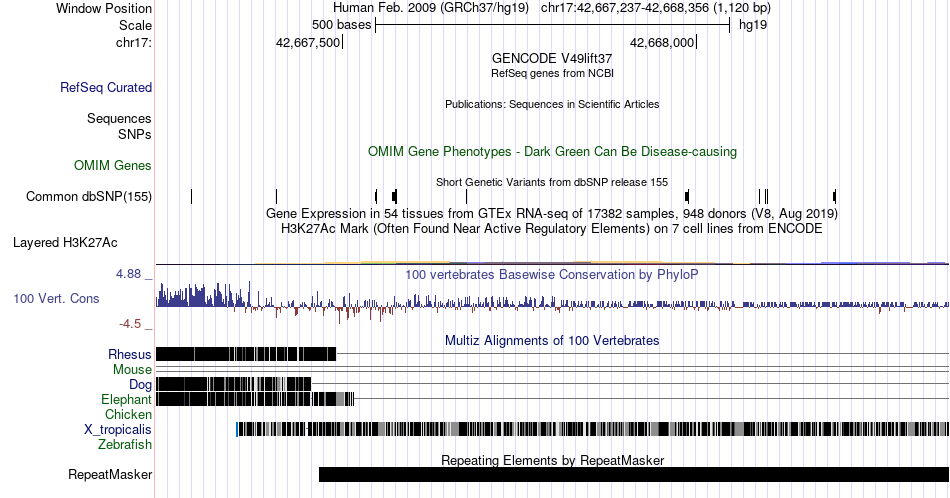Click the RepeatMasker track label
950x498 pixels.
(110, 474)
